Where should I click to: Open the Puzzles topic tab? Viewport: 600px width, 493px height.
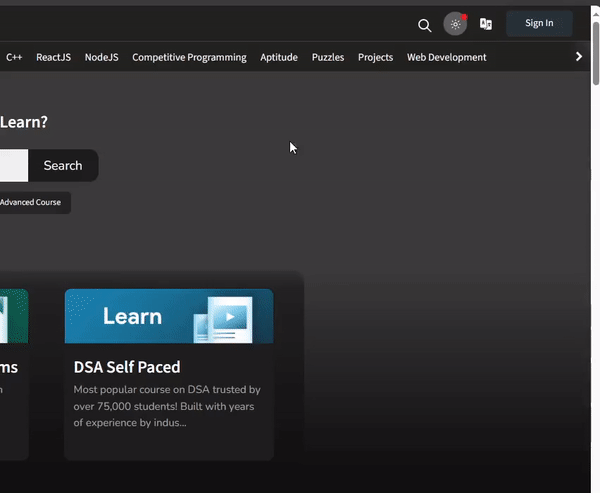pos(328,57)
